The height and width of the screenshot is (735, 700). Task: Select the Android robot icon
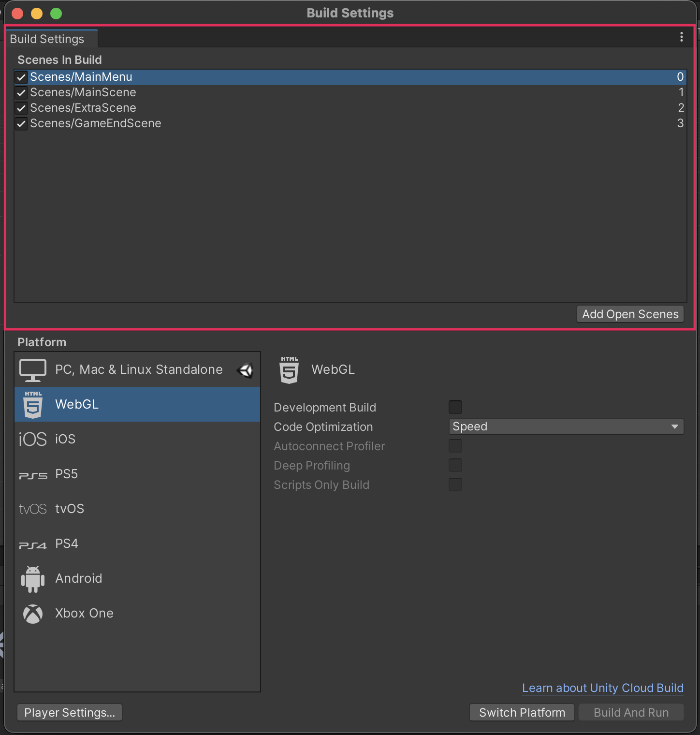pos(33,579)
